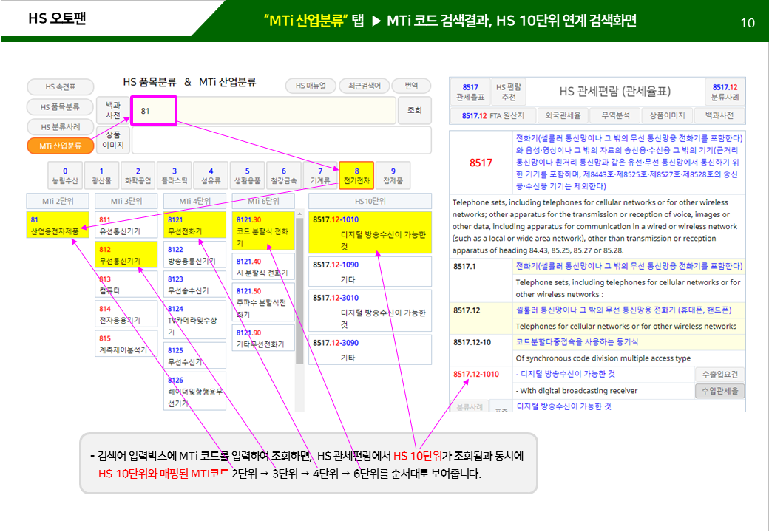Select MTi code 8122 방송용통신기기
The height and width of the screenshot is (532, 769).
coord(194,255)
